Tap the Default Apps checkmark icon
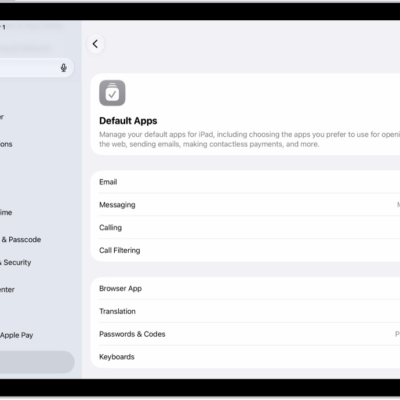400x400 pixels. (112, 93)
